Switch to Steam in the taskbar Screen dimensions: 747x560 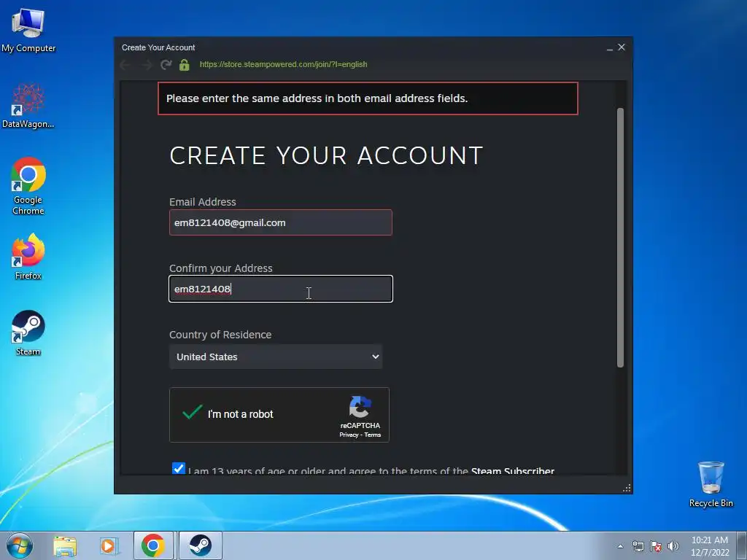click(200, 545)
